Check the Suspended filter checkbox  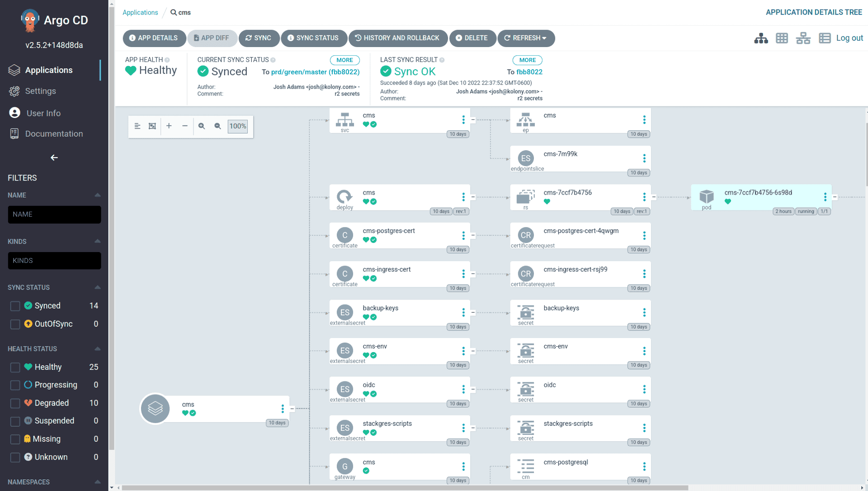click(x=15, y=421)
